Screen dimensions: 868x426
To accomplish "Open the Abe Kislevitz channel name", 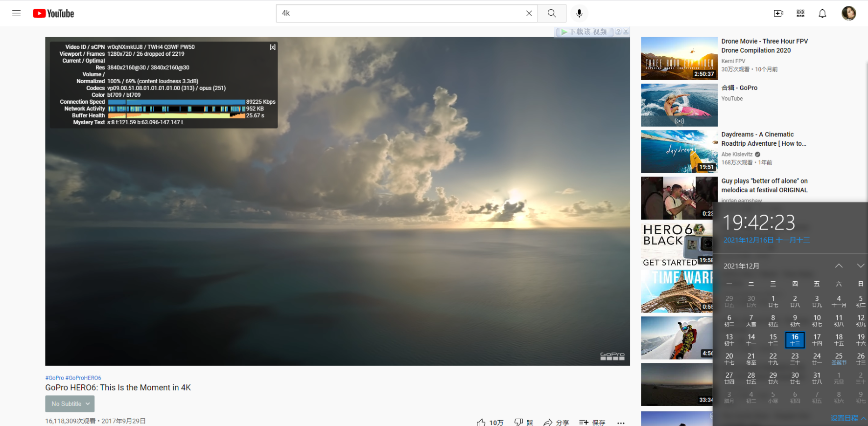I will point(737,154).
